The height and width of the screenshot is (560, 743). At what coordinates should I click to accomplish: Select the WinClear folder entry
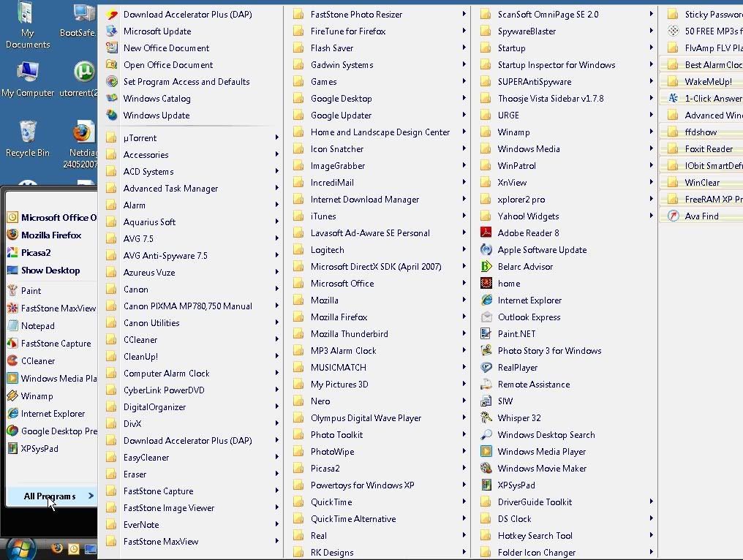tap(704, 183)
